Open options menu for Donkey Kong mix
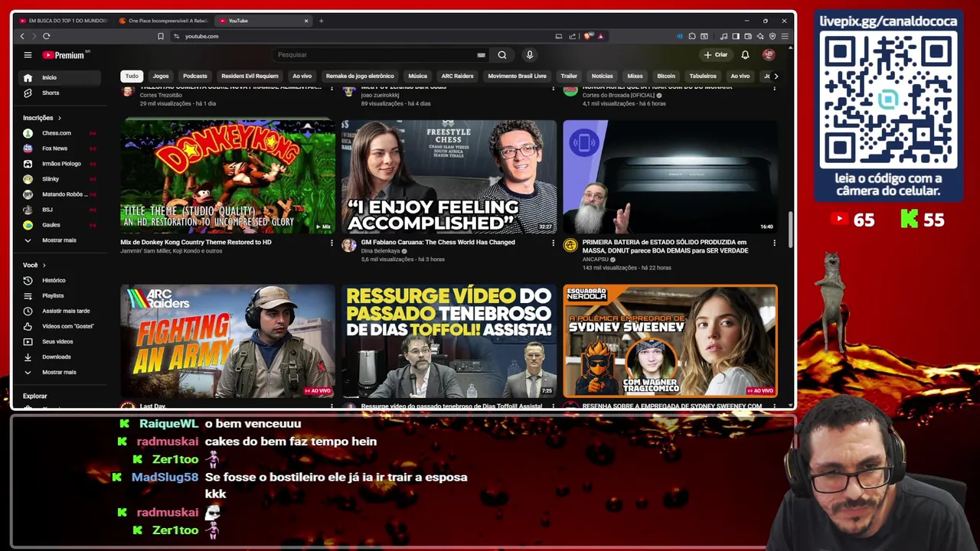This screenshot has height=551, width=980. 332,243
